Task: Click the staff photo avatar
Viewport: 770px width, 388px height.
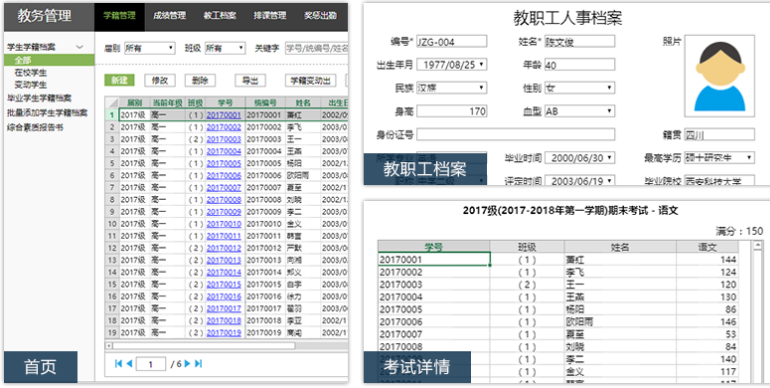Action: point(719,76)
